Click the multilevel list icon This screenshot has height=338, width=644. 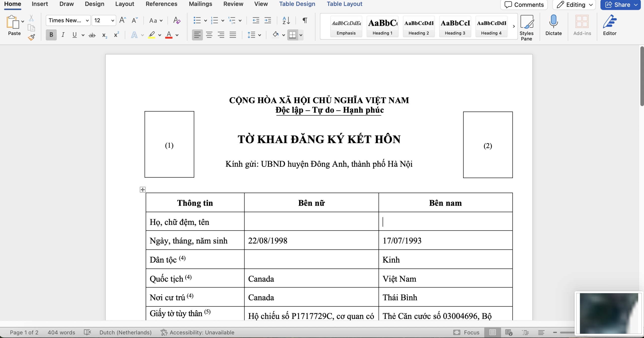232,20
